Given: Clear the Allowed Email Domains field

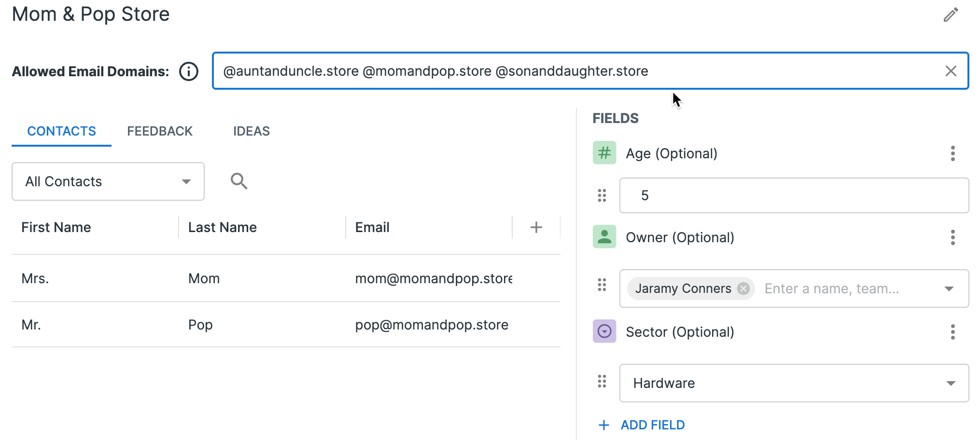Looking at the screenshot, I should (x=951, y=71).
